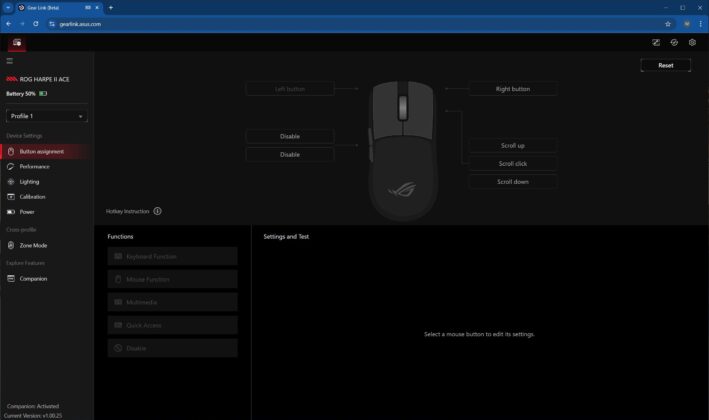Click the Calibration icon in sidebar
Screen dimensions: 709x420
click(11, 197)
